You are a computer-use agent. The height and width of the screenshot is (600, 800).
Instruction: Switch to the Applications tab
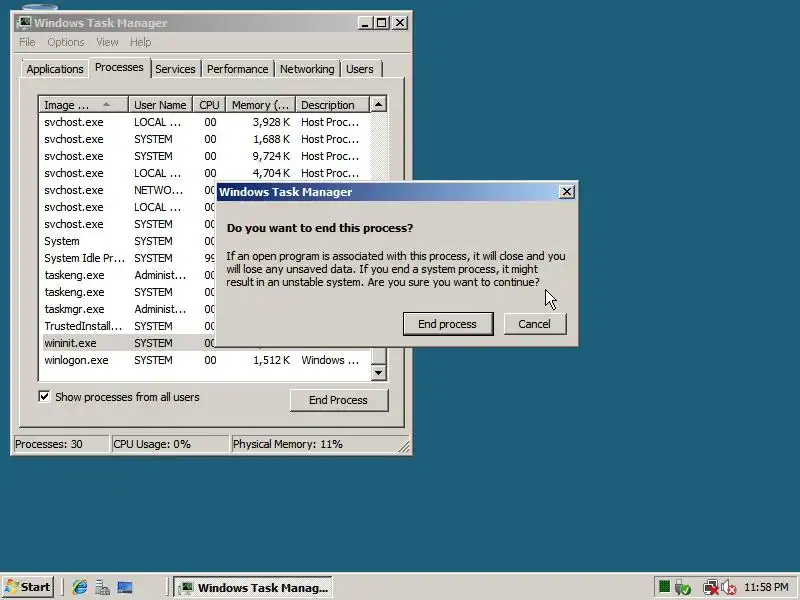pos(55,69)
